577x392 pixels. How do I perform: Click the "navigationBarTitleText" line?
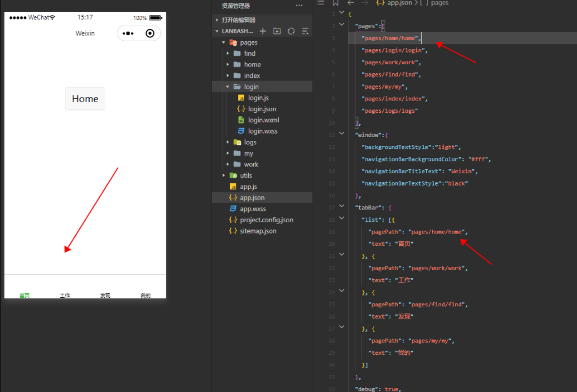coord(420,171)
